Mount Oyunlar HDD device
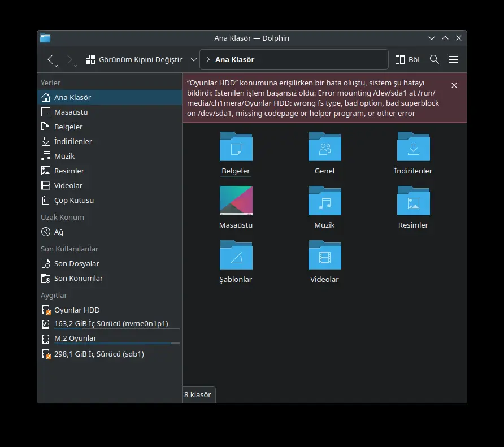This screenshot has width=504, height=447. tap(110, 310)
